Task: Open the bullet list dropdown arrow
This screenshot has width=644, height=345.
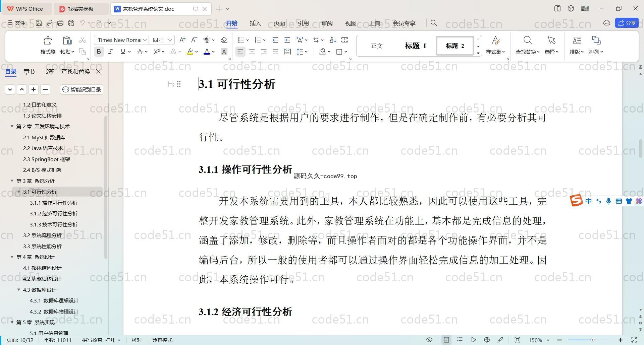Action: click(248, 40)
